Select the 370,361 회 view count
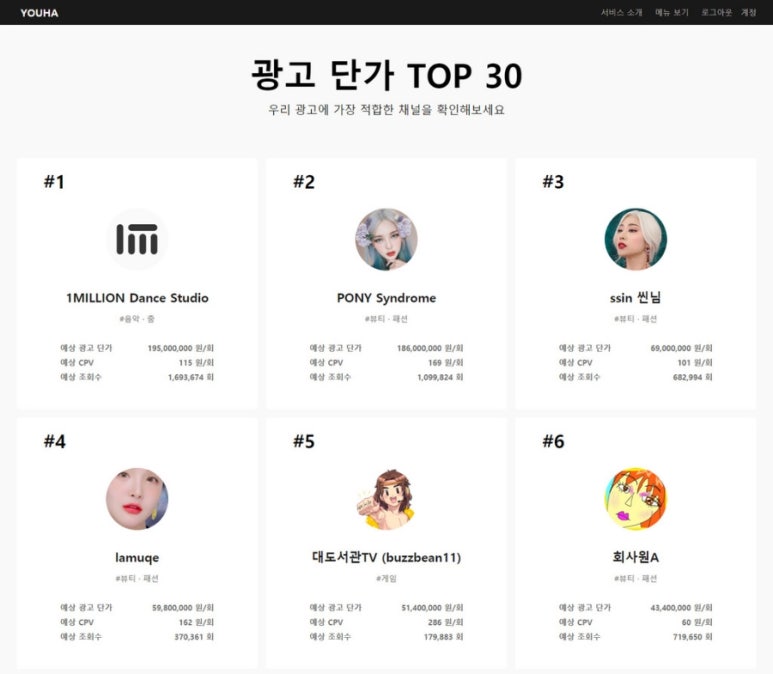 [194, 637]
